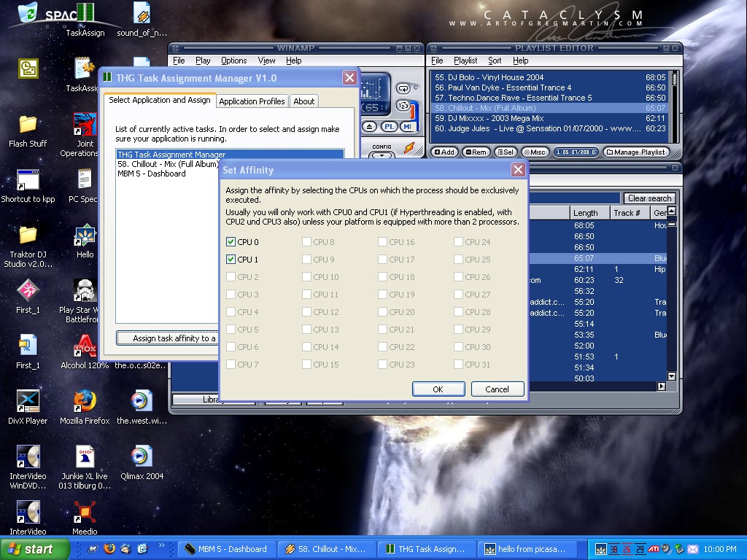Launch Mozilla Firefox desktop icon
Viewport: 747px width, 560px height.
(x=85, y=408)
